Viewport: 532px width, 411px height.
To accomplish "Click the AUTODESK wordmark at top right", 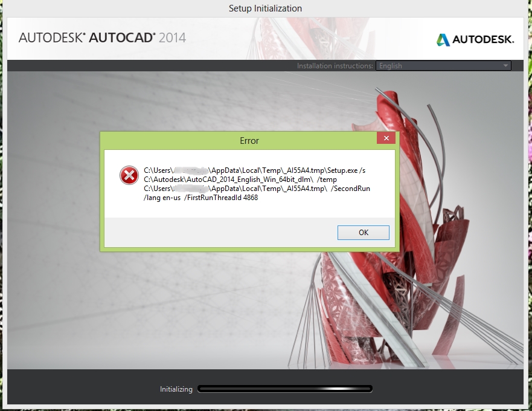I will (484, 40).
